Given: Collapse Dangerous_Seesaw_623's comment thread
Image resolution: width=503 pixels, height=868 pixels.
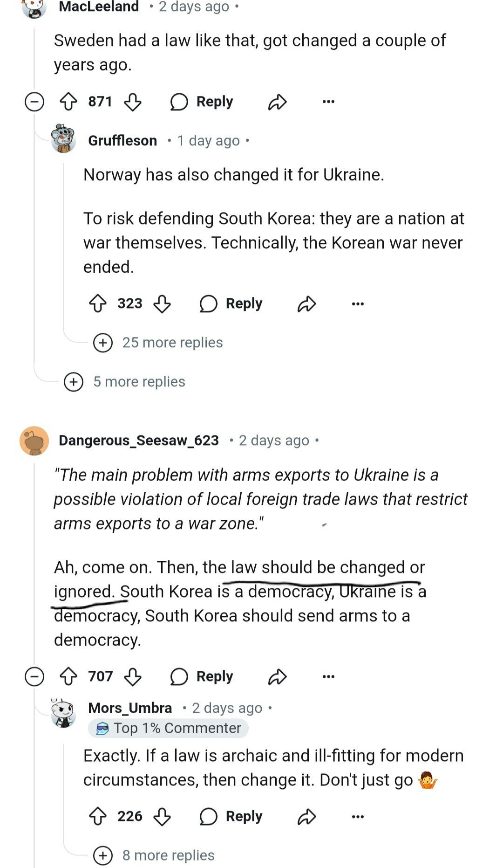Looking at the screenshot, I should (34, 676).
